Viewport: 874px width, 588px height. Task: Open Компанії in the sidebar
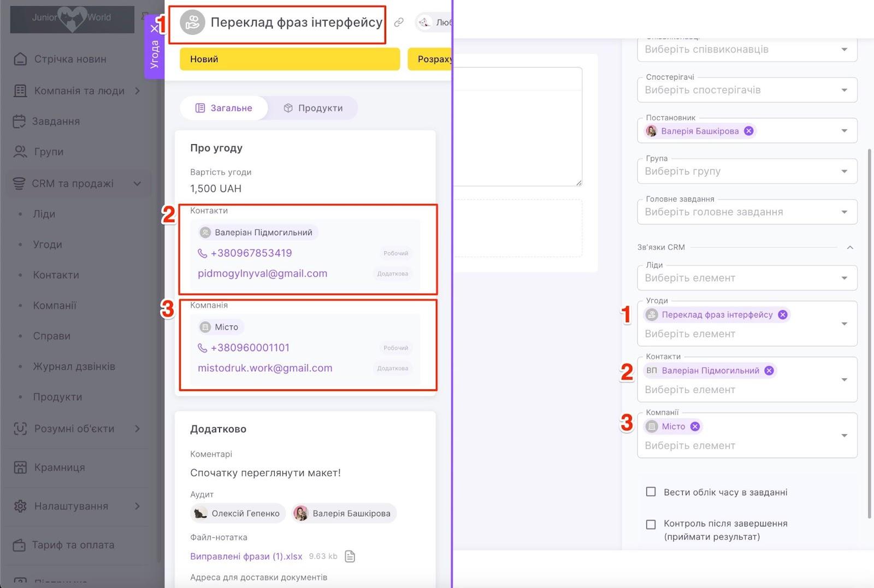point(55,306)
